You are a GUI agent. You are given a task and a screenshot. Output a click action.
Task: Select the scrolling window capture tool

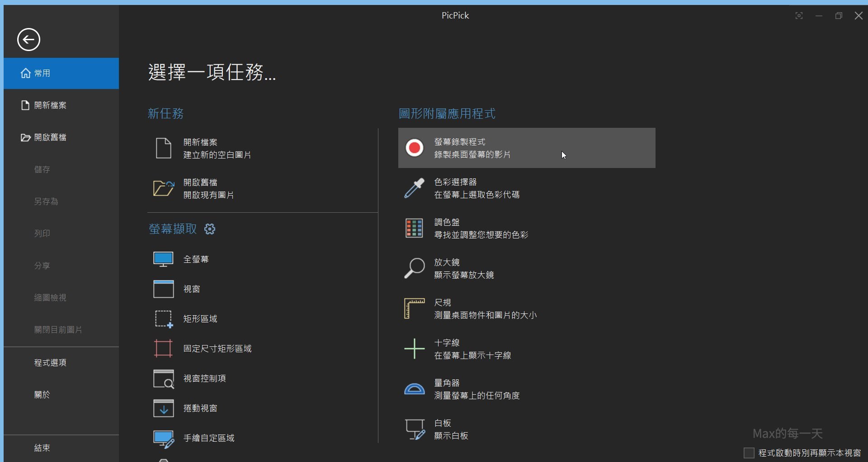[200, 408]
